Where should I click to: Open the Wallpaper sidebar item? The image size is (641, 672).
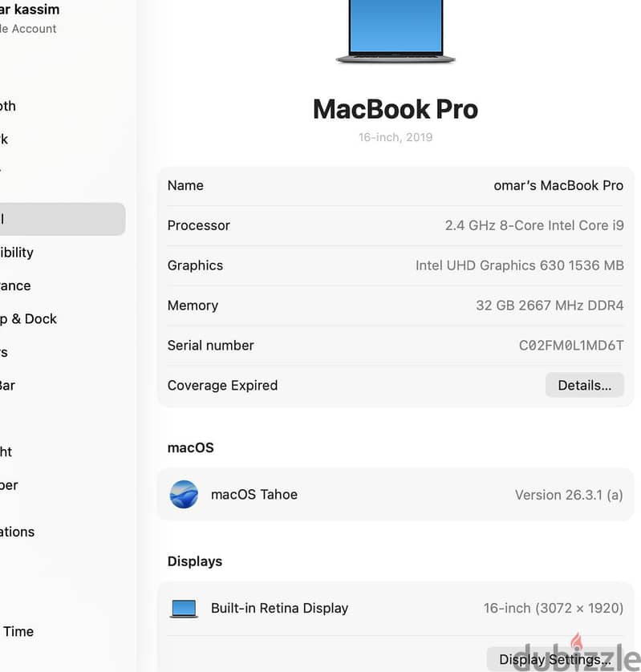[x=9, y=485]
